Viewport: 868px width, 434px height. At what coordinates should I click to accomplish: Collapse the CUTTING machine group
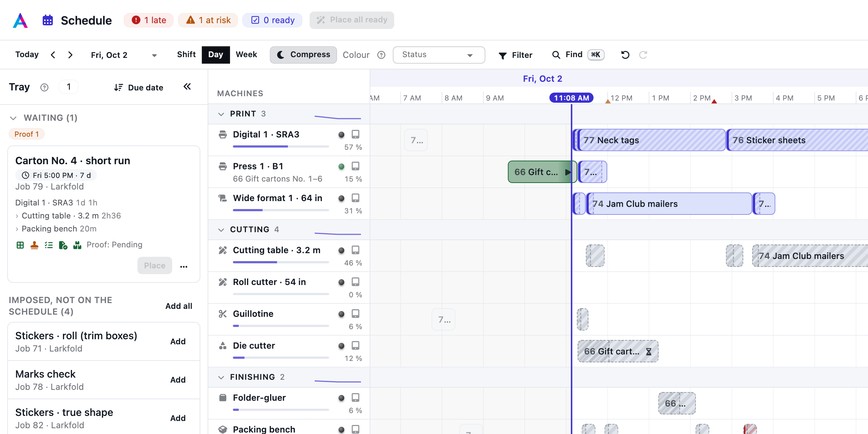click(221, 230)
